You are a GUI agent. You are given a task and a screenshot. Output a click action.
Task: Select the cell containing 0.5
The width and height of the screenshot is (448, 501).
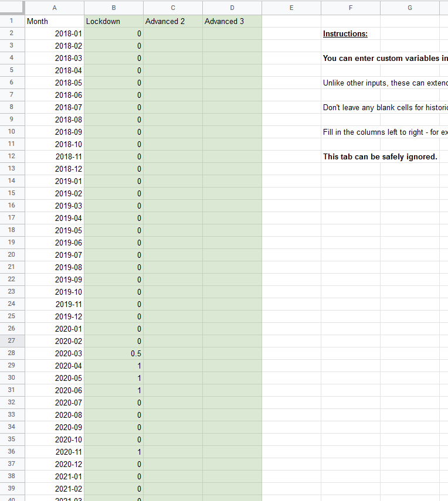(x=114, y=353)
